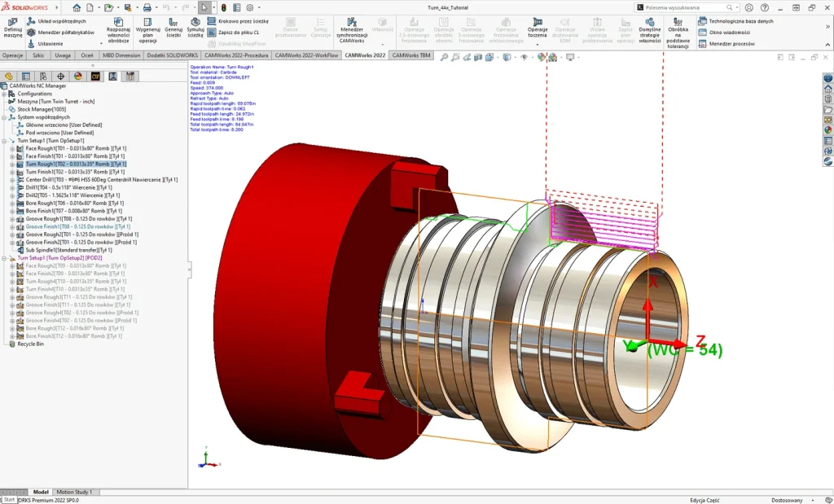Open the DisplayManager color wheel panel tab

(78, 77)
